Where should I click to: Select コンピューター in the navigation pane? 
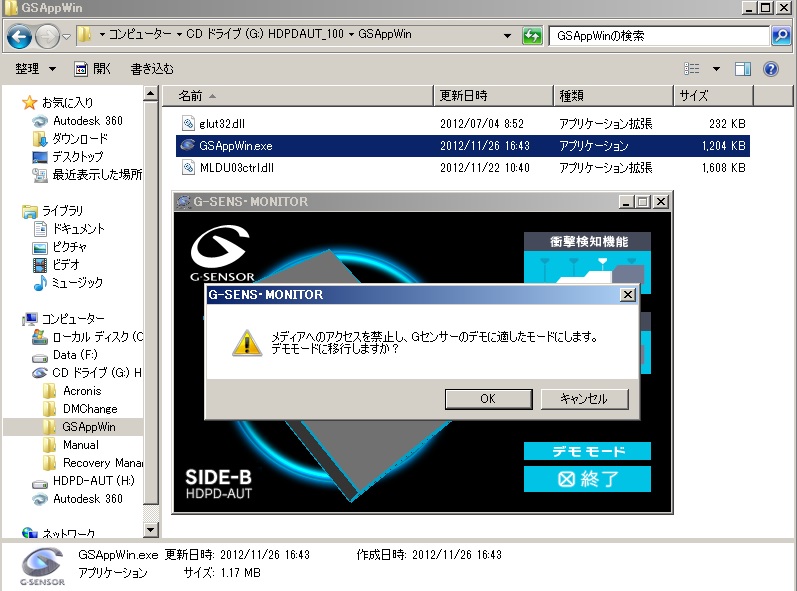(73, 319)
